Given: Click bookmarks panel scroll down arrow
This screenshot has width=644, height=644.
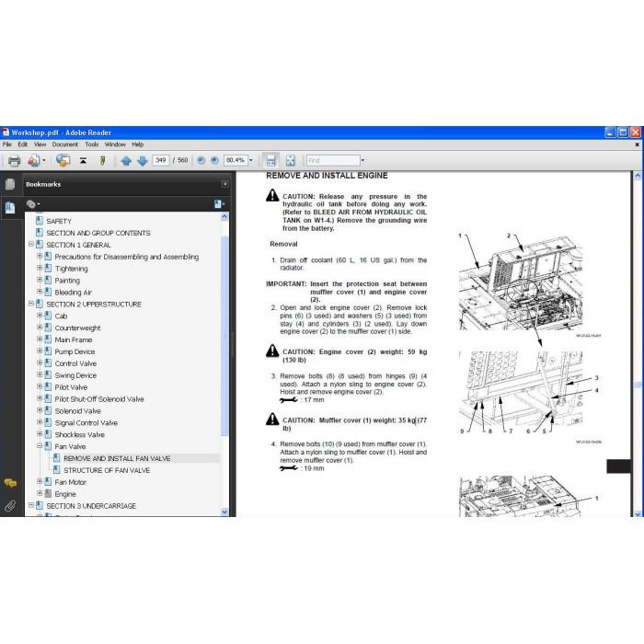Looking at the screenshot, I should (224, 512).
